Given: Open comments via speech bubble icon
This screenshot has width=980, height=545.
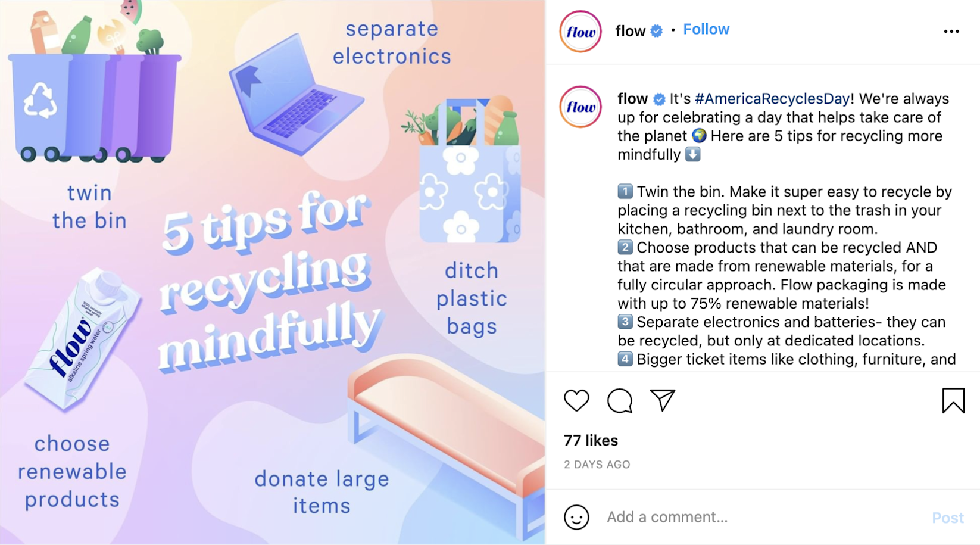Looking at the screenshot, I should tap(620, 400).
